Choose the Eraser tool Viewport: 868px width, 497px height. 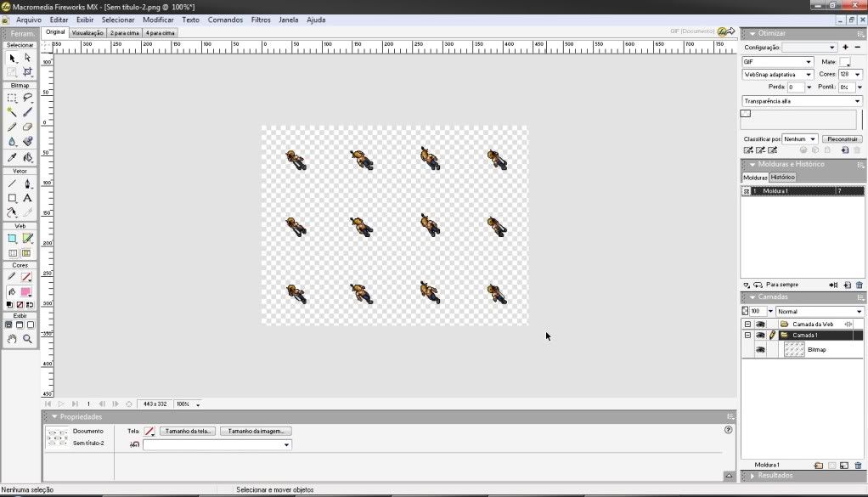(x=27, y=127)
